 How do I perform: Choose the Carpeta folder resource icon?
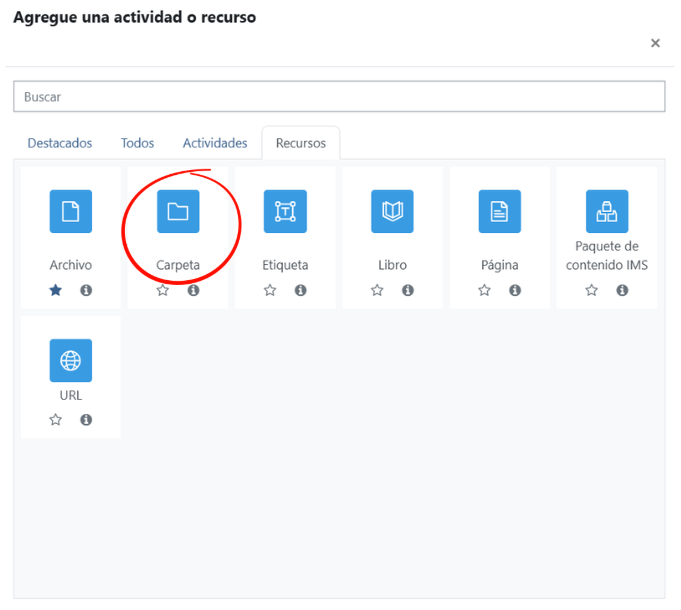click(x=178, y=211)
